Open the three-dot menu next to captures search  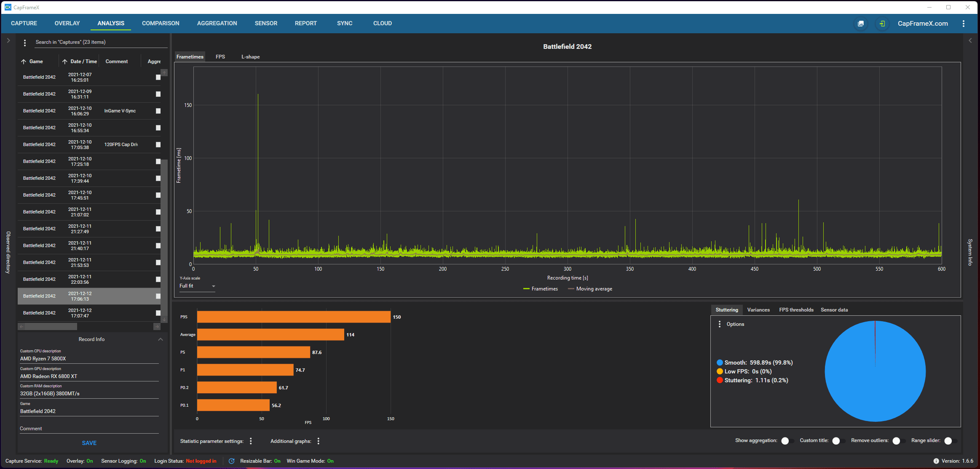click(x=25, y=43)
